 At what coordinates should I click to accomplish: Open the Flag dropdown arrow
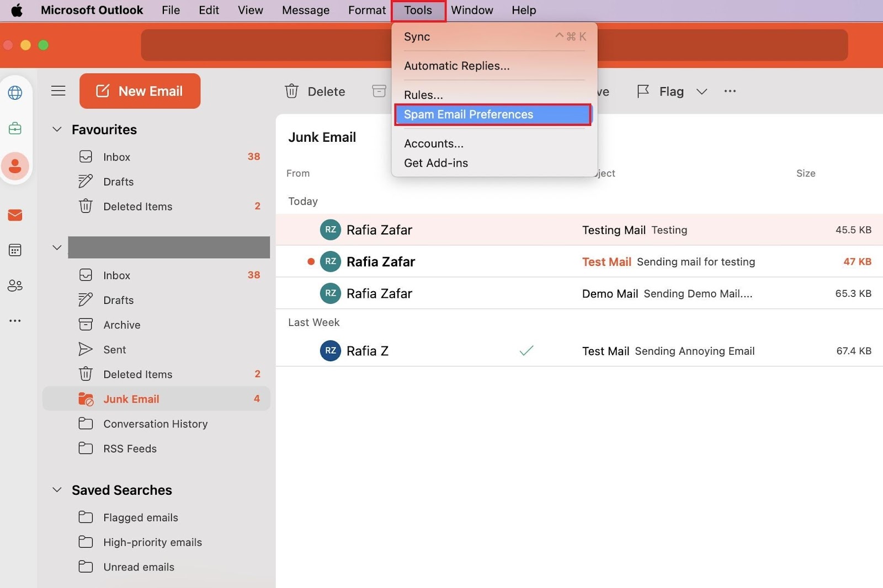click(701, 92)
